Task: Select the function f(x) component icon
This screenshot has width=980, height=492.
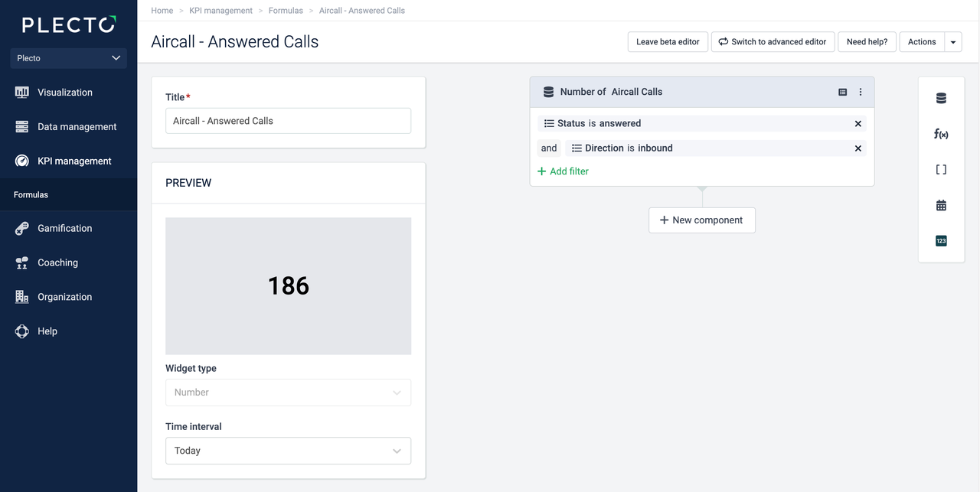Action: 941,134
